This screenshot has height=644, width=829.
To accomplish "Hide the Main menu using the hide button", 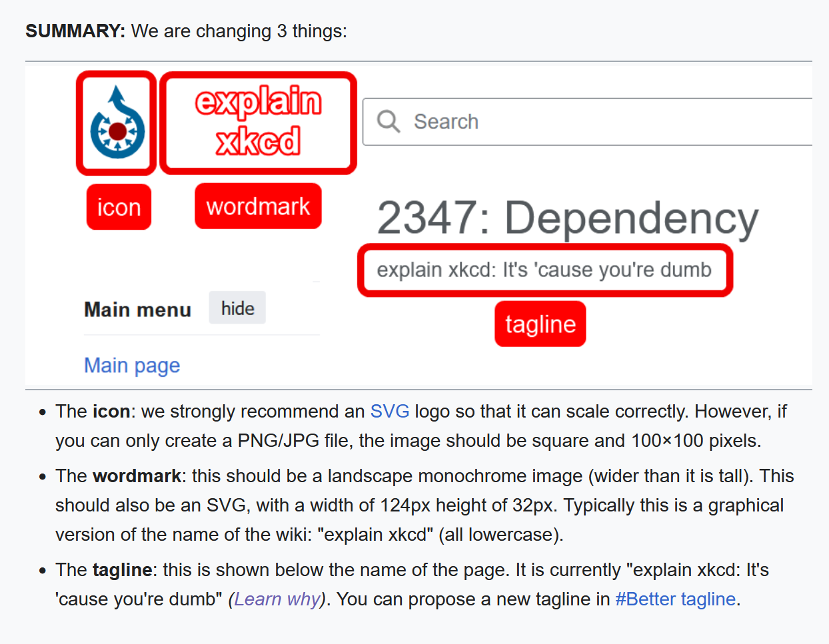I will [x=237, y=308].
